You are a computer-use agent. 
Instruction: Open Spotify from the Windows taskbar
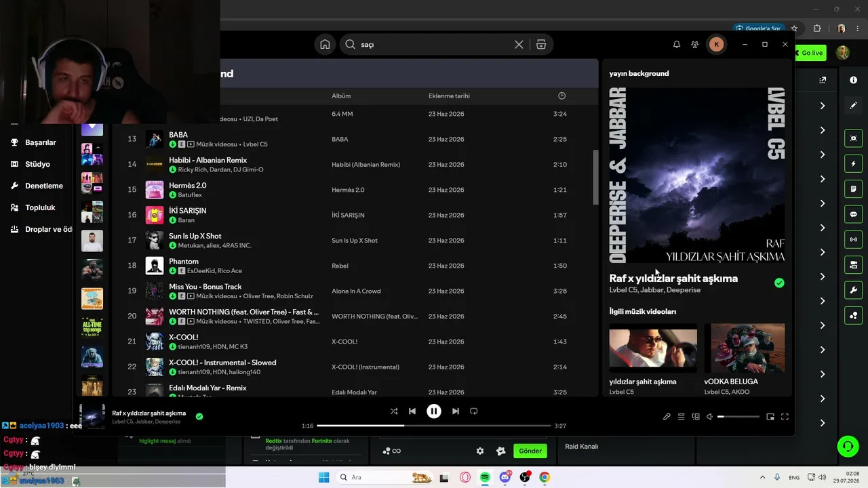[485, 477]
